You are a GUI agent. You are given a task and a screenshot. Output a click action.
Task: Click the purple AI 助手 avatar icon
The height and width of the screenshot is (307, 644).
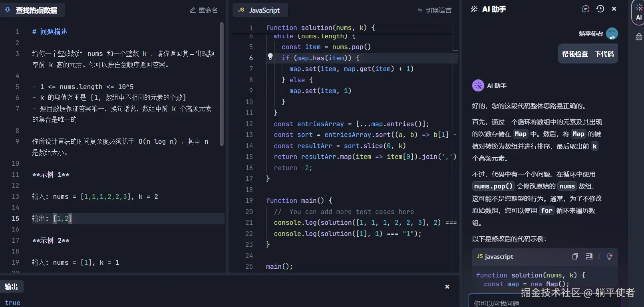pos(478,85)
